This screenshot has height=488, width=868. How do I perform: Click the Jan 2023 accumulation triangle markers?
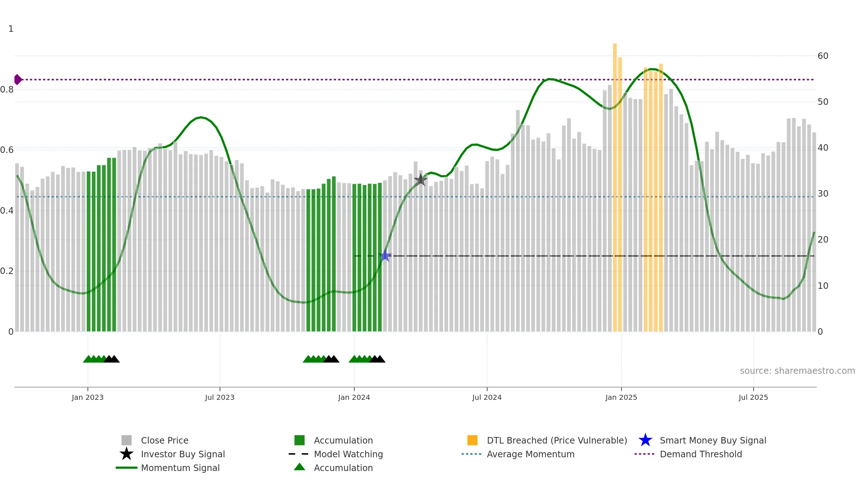(101, 359)
